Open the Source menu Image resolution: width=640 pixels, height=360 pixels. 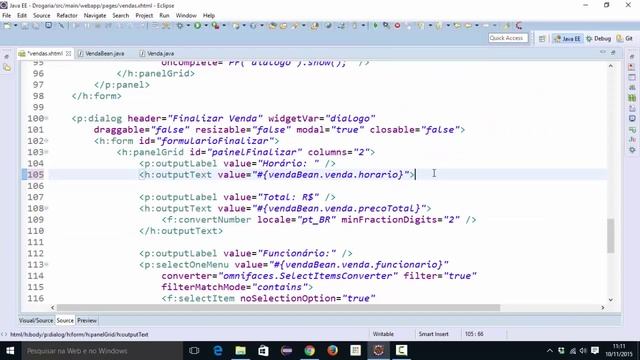point(42,16)
